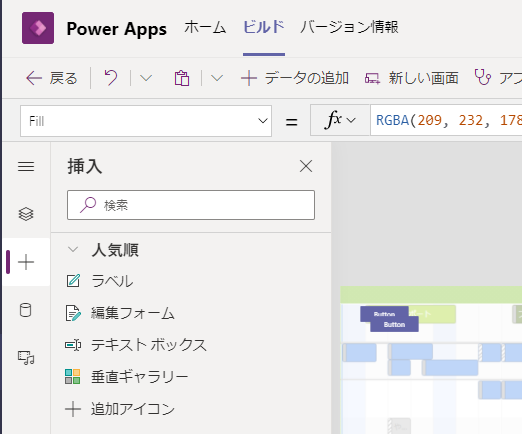
Task: Click the paste clipboard icon
Action: (182, 78)
